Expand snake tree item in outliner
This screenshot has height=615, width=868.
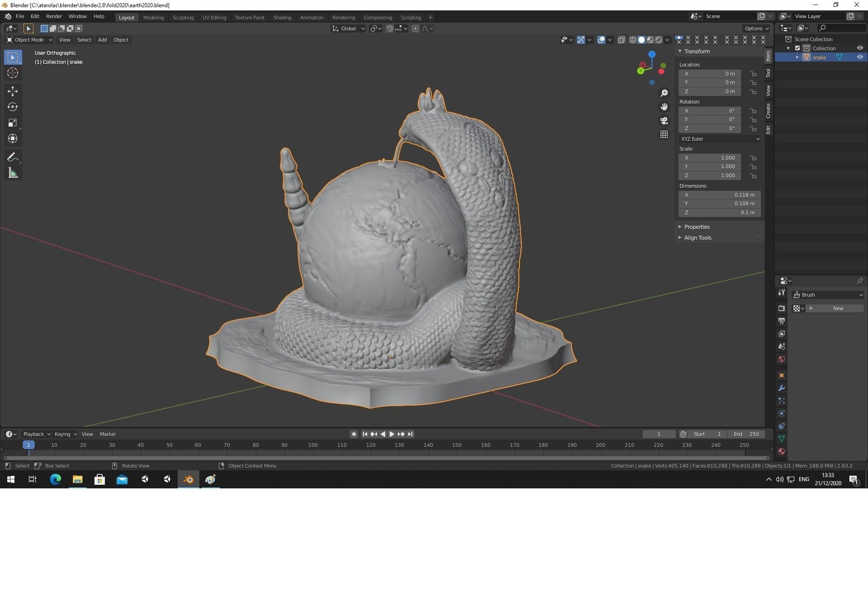point(797,57)
